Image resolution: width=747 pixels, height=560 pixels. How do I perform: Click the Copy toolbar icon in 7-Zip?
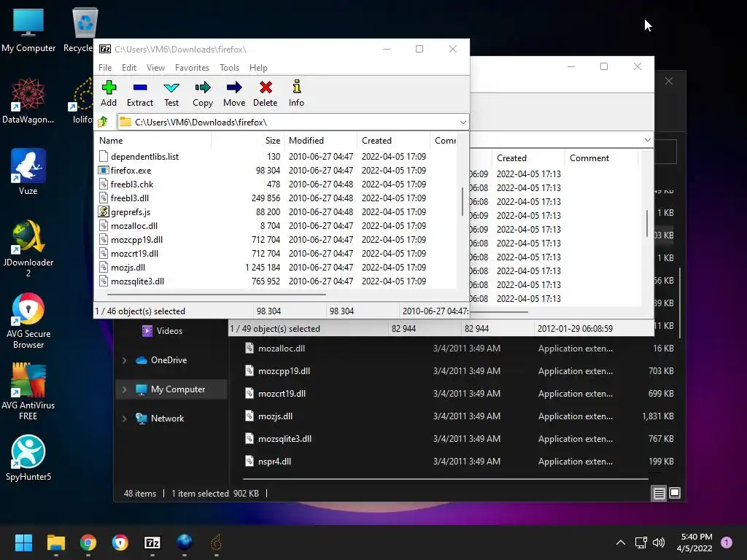pyautogui.click(x=203, y=93)
